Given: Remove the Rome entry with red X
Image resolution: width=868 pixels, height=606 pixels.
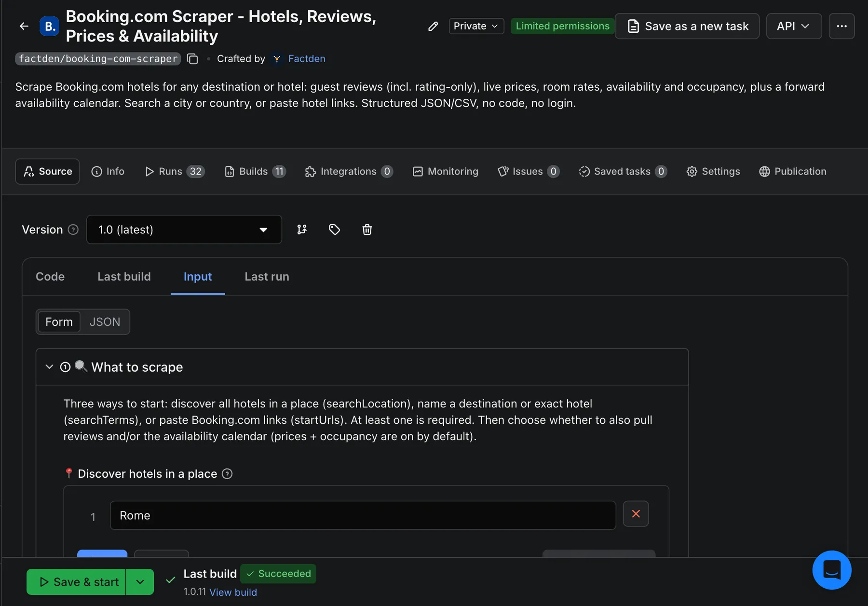Looking at the screenshot, I should click(636, 514).
